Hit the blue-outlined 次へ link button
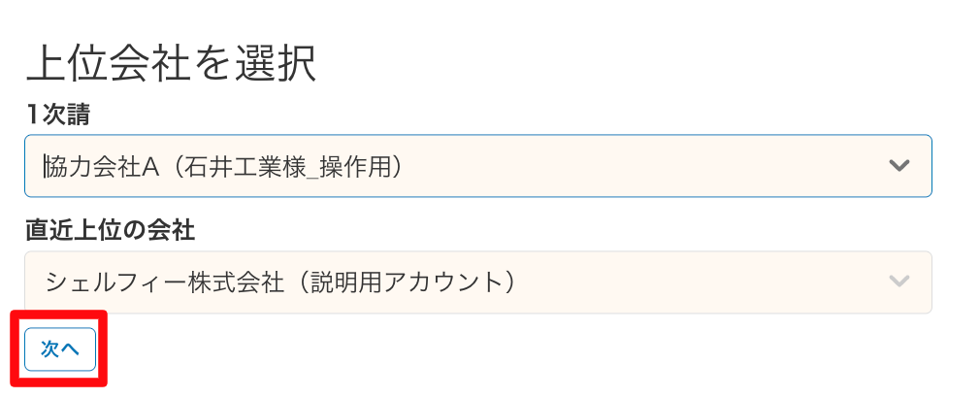Screen dimensions: 980x398 [x=60, y=349]
